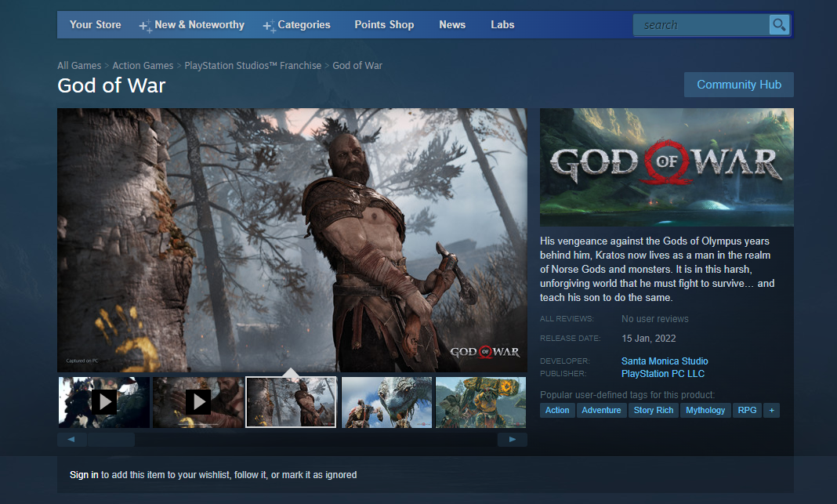This screenshot has height=504, width=837.
Task: Play the first video trailer thumbnail
Action: click(103, 402)
